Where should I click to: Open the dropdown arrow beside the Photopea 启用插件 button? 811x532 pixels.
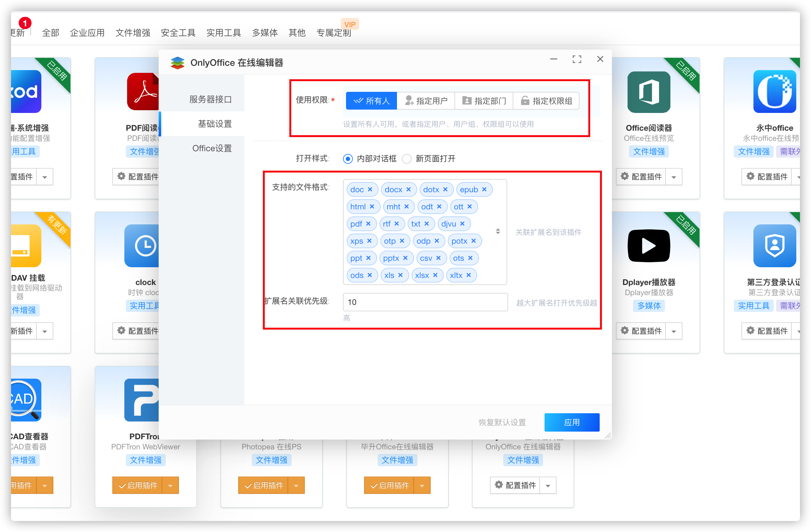(x=296, y=485)
